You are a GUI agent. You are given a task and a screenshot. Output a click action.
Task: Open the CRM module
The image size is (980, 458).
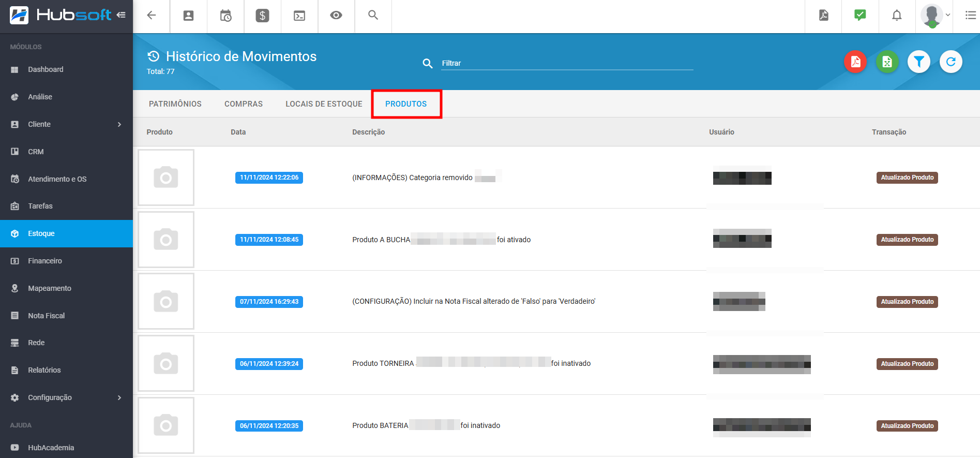[66, 152]
